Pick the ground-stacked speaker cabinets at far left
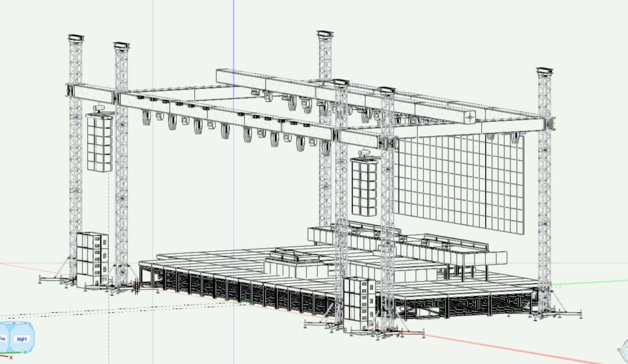Viewport: 628px width, 364px height. click(92, 257)
